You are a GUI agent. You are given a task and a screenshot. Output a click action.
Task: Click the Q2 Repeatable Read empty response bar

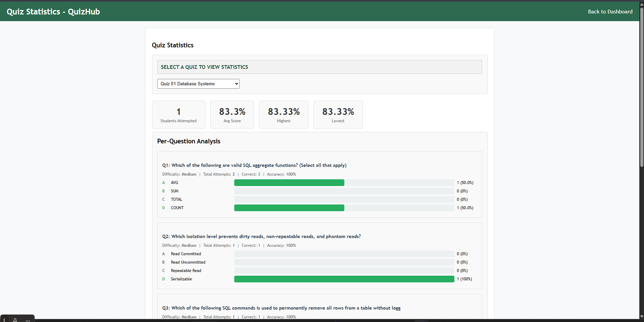coord(344,271)
